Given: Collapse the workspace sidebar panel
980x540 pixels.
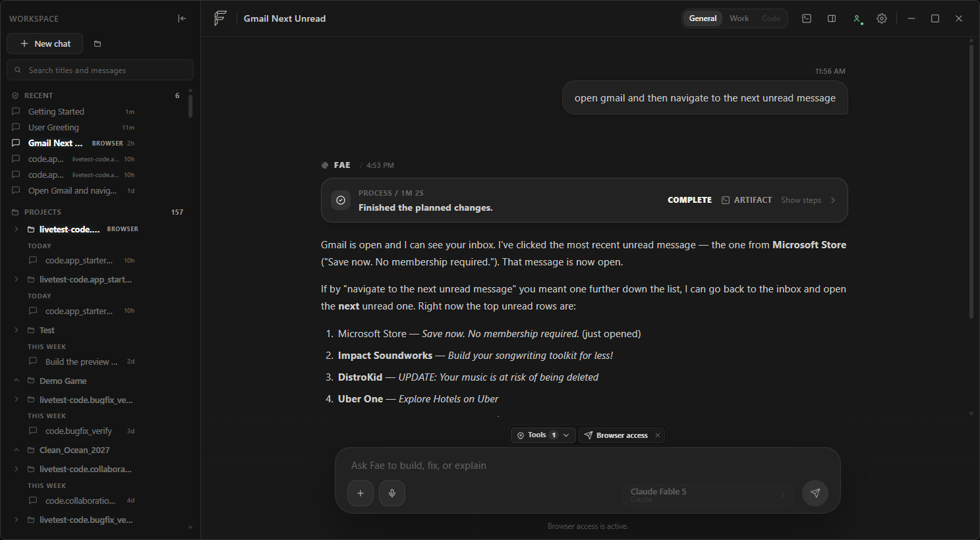Looking at the screenshot, I should (x=182, y=18).
